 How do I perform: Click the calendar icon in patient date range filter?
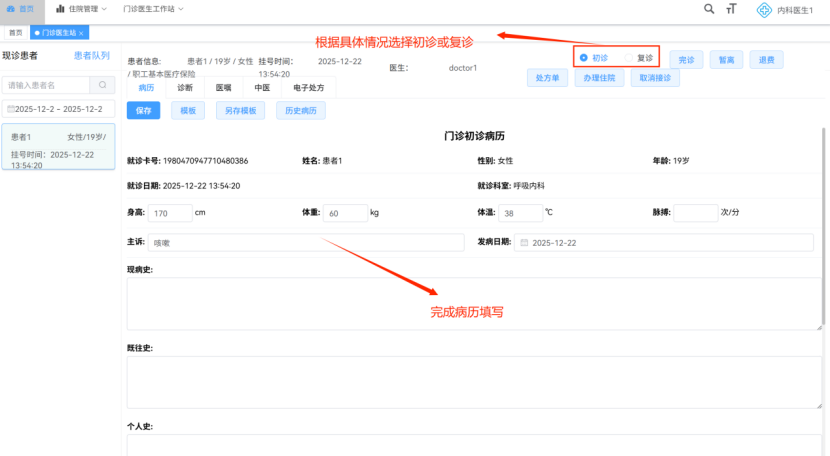[10, 108]
